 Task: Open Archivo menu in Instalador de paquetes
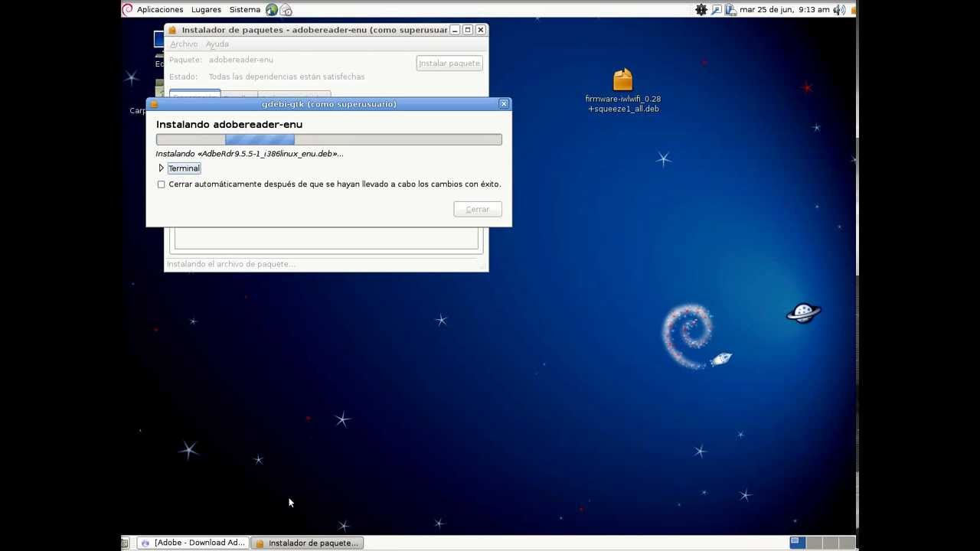[184, 44]
